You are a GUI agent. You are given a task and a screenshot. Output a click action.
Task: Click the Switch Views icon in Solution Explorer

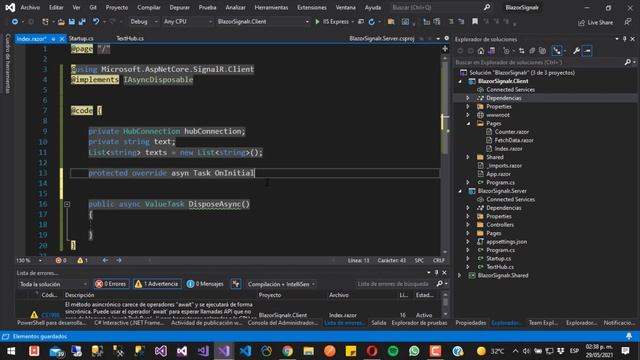[491, 51]
